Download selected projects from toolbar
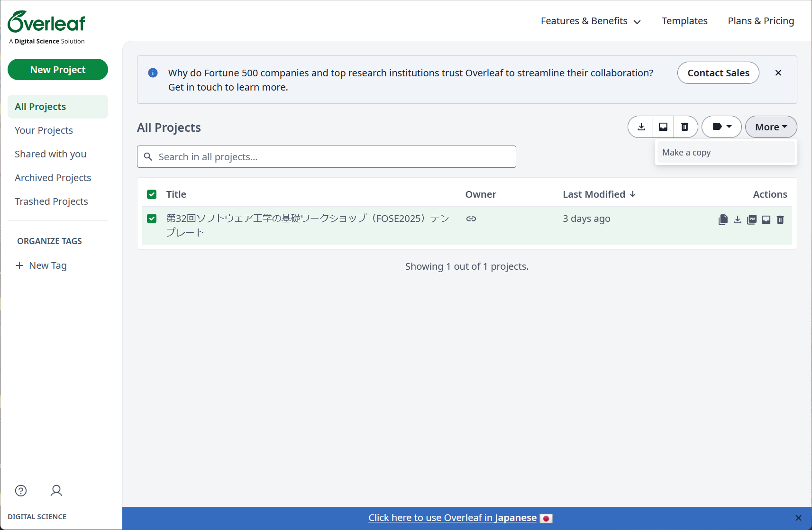Image resolution: width=812 pixels, height=530 pixels. click(x=641, y=127)
